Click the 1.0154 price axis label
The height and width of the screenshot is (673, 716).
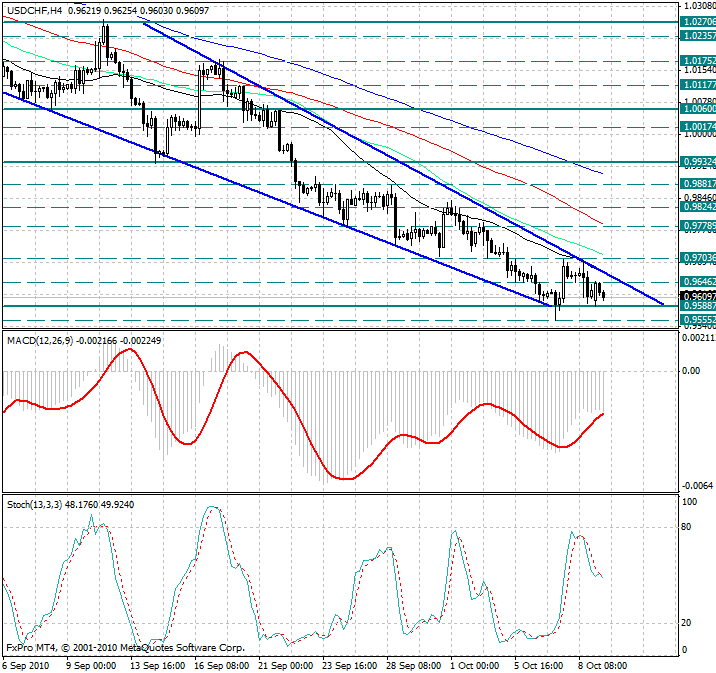click(700, 70)
